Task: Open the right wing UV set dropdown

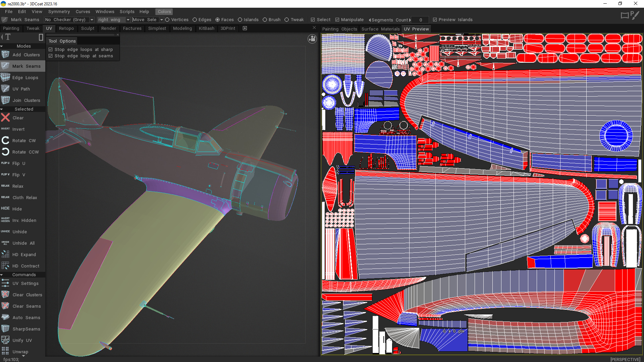Action: tap(114, 20)
